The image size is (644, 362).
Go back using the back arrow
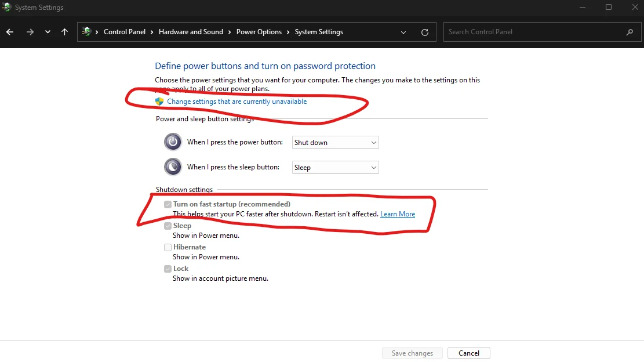pyautogui.click(x=10, y=32)
